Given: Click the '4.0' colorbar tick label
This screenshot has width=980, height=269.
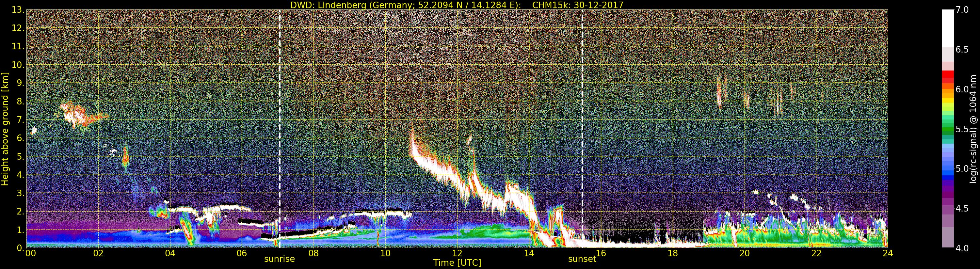Looking at the screenshot, I should (x=962, y=248).
